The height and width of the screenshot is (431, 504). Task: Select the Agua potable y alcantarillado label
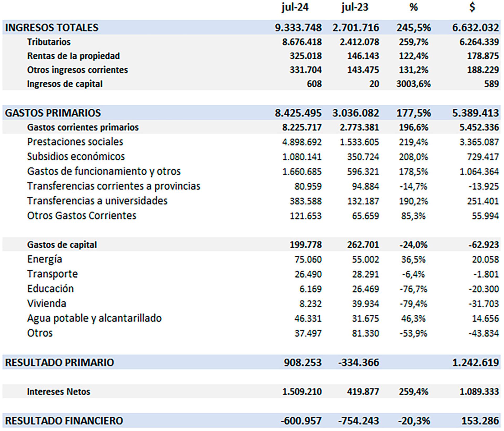pyautogui.click(x=94, y=318)
